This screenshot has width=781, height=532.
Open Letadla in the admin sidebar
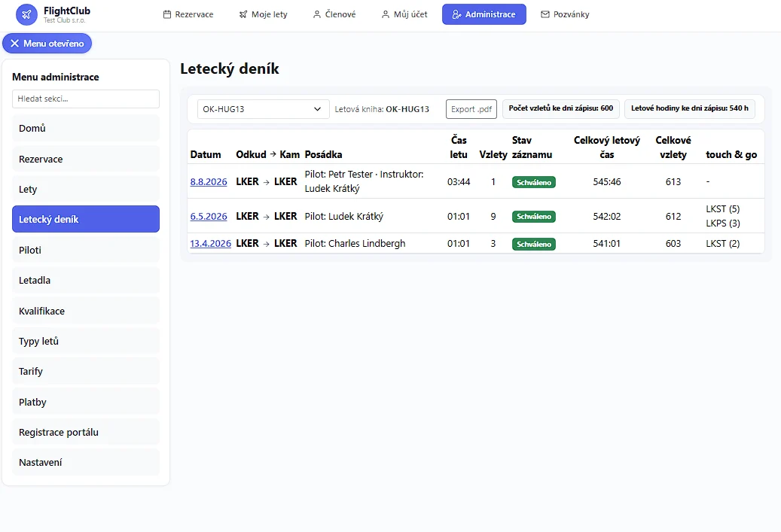(x=86, y=280)
